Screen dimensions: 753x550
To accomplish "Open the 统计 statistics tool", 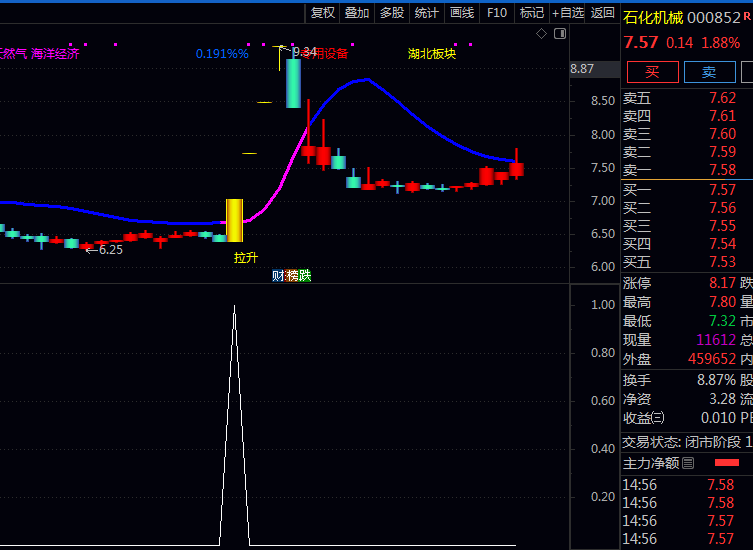I will [x=426, y=13].
